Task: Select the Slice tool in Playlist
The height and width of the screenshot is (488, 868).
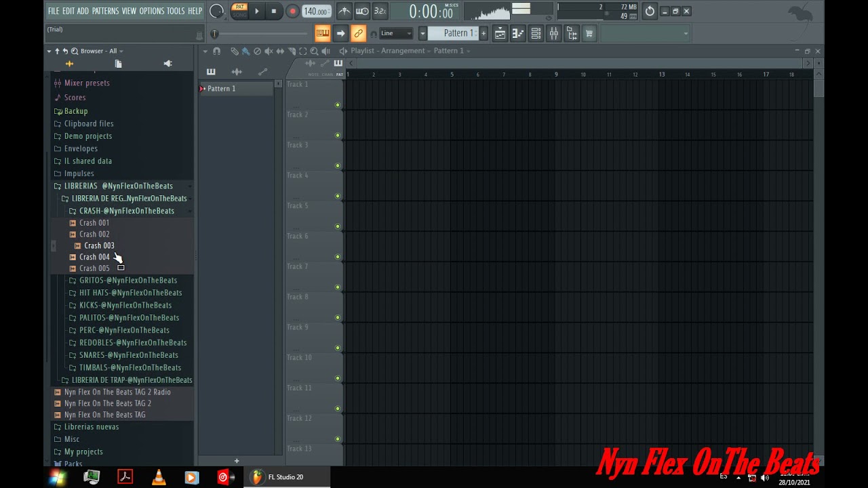Action: (292, 51)
